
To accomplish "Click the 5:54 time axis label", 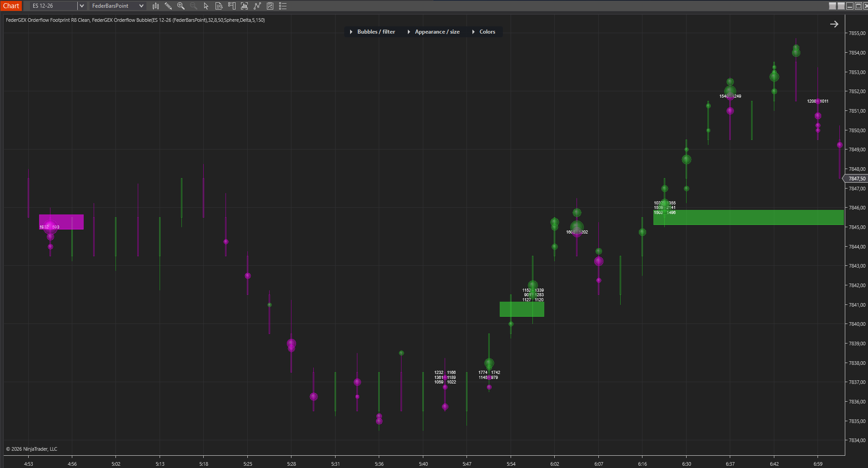I will coord(511,464).
